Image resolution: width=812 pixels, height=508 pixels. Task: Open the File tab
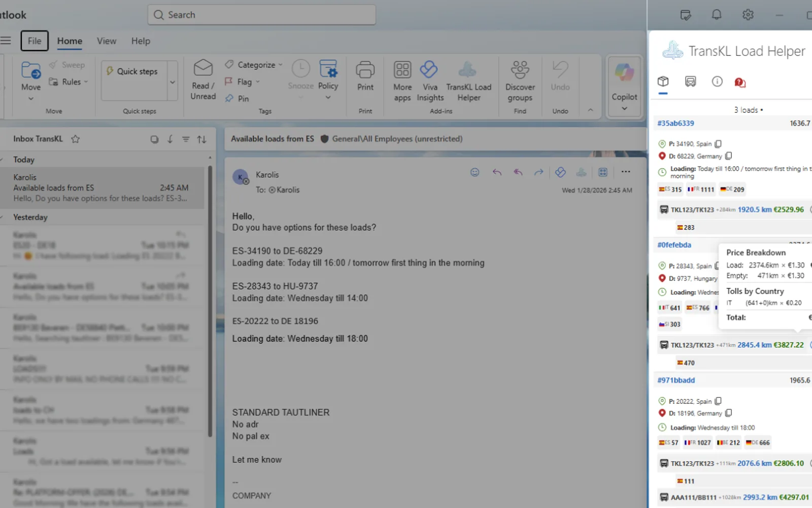click(35, 41)
